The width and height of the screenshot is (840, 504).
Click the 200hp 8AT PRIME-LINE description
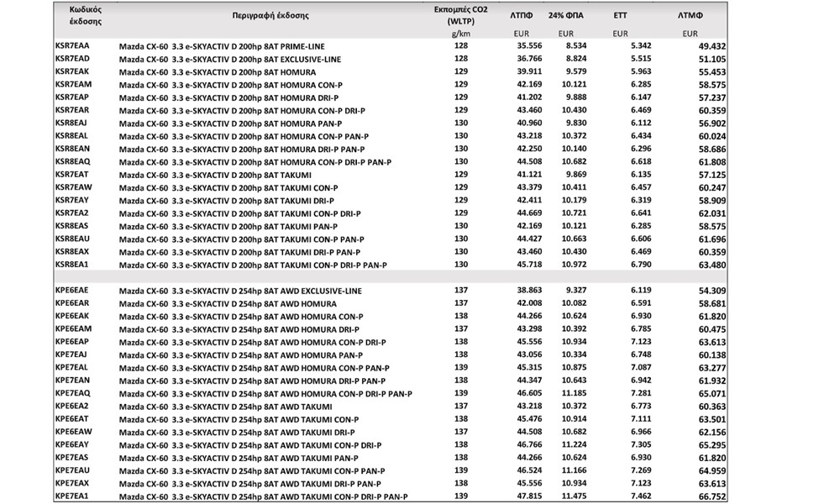tap(222, 46)
